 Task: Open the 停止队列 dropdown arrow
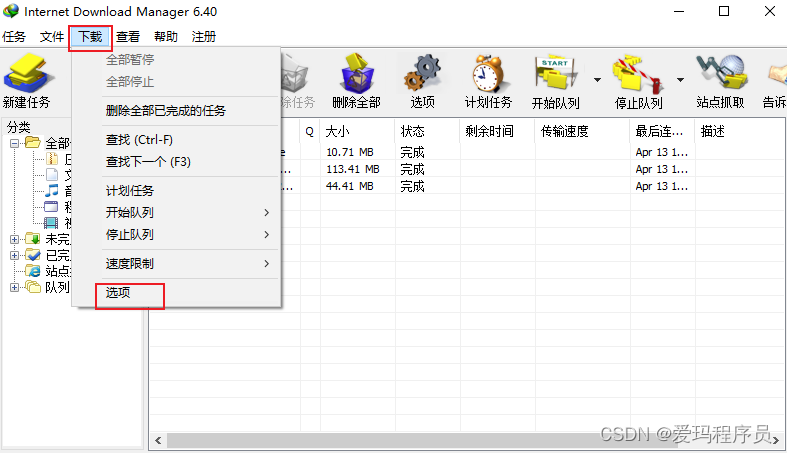680,80
